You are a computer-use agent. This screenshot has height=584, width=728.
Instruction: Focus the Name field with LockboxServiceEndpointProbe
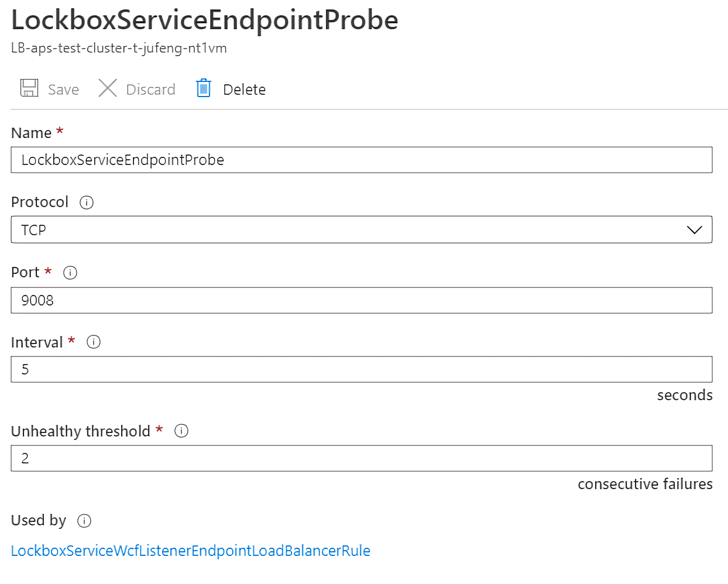pos(362,160)
